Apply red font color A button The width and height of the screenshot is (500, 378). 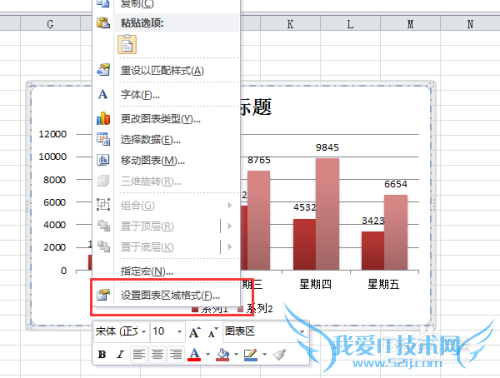point(194,354)
